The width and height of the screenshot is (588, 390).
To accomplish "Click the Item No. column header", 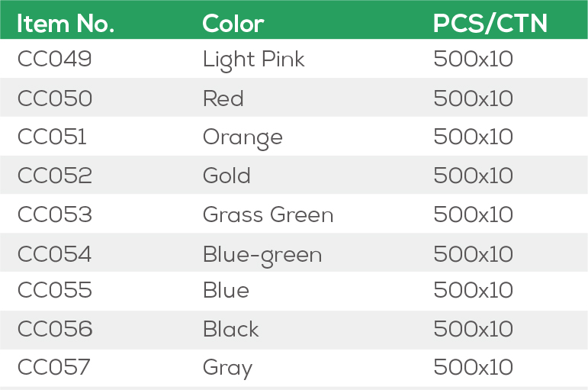I will tap(66, 24).
